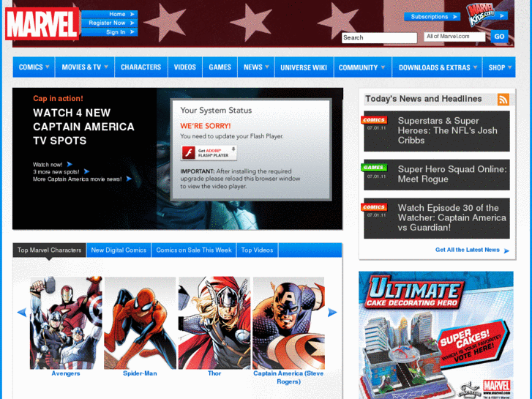Viewport: 532px width, 399px height.
Task: Click the Home button
Action: (110, 14)
